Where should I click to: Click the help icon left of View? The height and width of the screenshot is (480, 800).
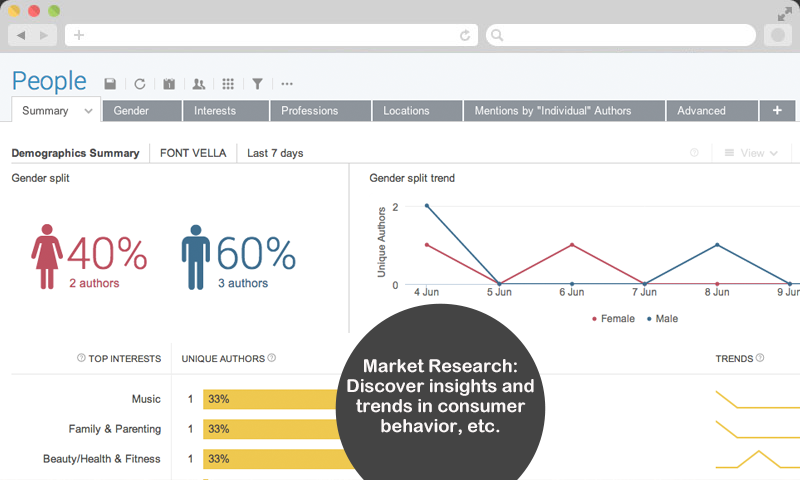tap(694, 153)
